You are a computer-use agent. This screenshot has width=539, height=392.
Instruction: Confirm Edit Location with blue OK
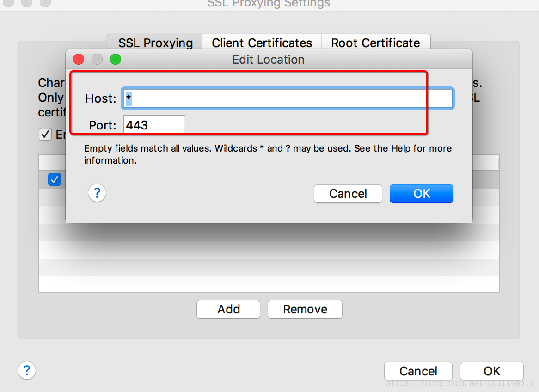(422, 194)
